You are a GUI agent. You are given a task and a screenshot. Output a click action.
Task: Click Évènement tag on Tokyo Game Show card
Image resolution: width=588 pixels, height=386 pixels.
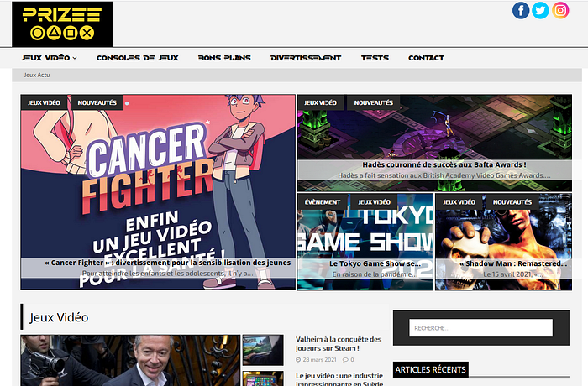pyautogui.click(x=322, y=202)
